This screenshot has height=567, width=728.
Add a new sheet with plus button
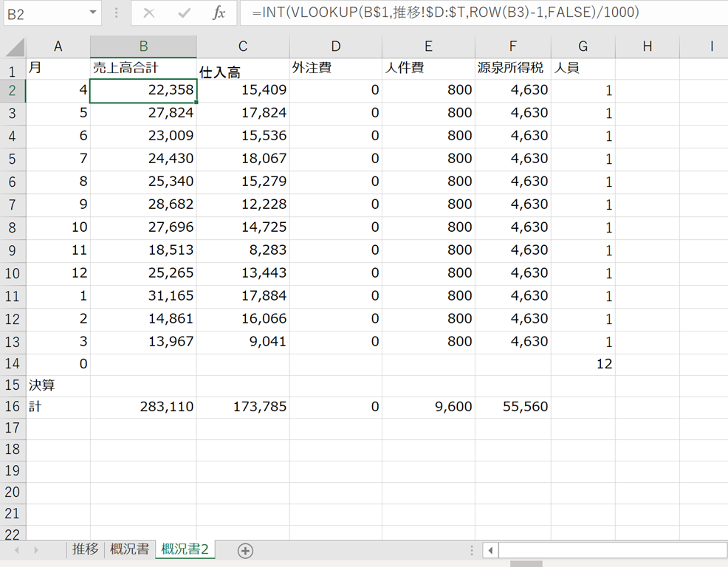(245, 550)
